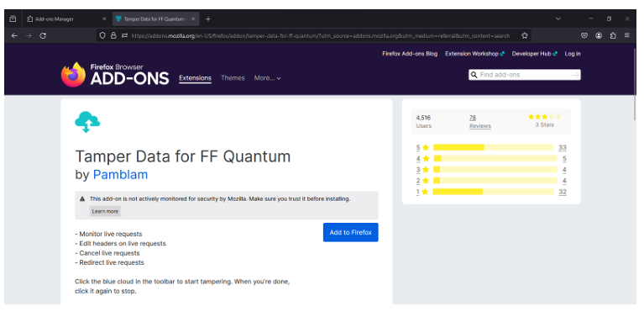Filter reviews by the 3 star row
644x317 pixels.
(x=491, y=169)
